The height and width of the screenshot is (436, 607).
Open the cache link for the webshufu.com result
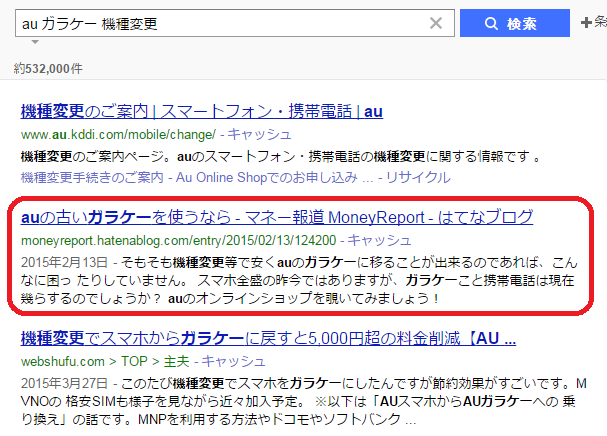pos(233,361)
